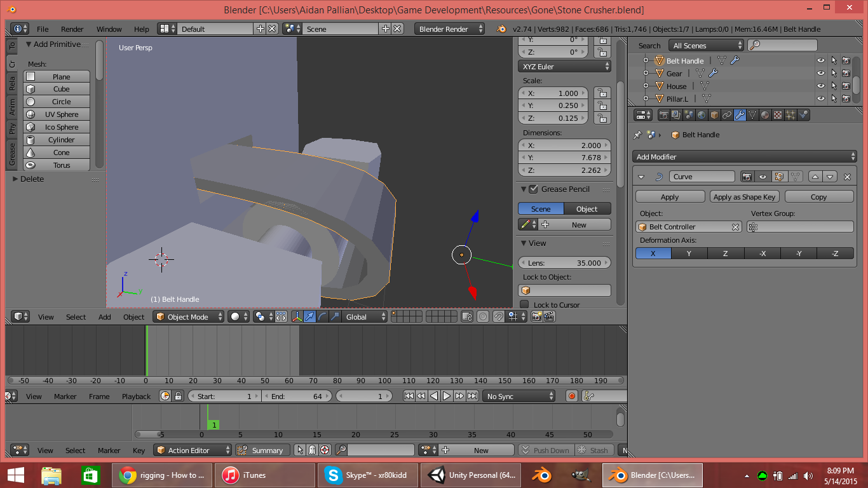Screen dimensions: 868x488
Task: Open the No Sync playback dropdown
Action: coord(519,396)
